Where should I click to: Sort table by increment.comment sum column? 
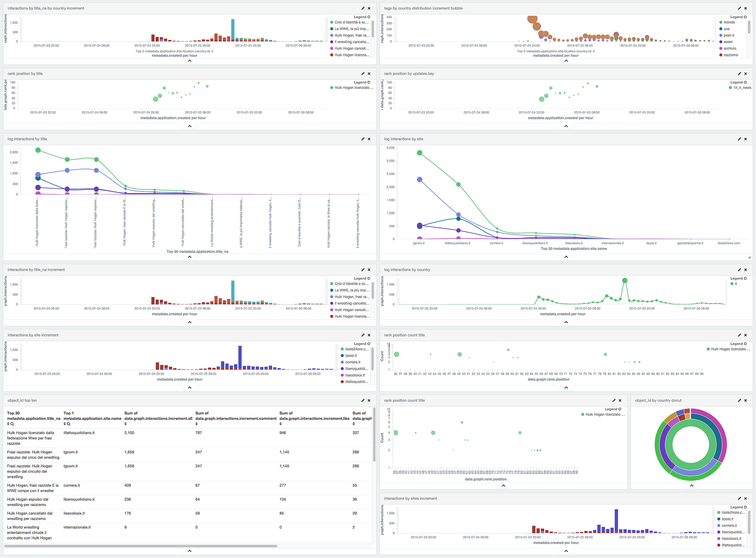pyautogui.click(x=197, y=424)
